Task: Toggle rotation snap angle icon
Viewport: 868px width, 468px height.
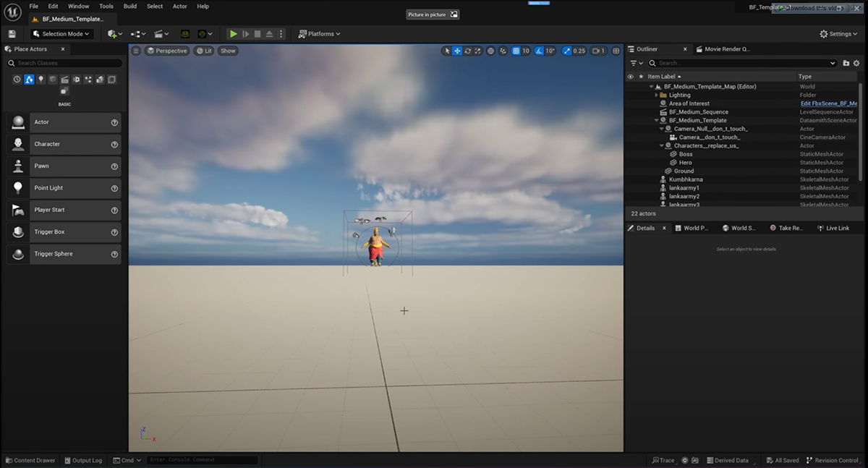Action: coord(539,51)
